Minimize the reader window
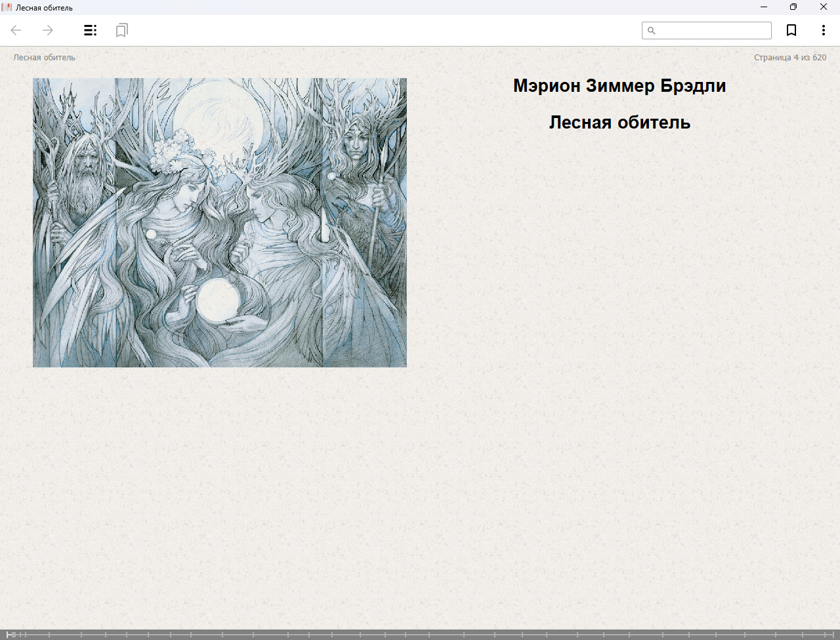This screenshot has height=640, width=840. 764,7
